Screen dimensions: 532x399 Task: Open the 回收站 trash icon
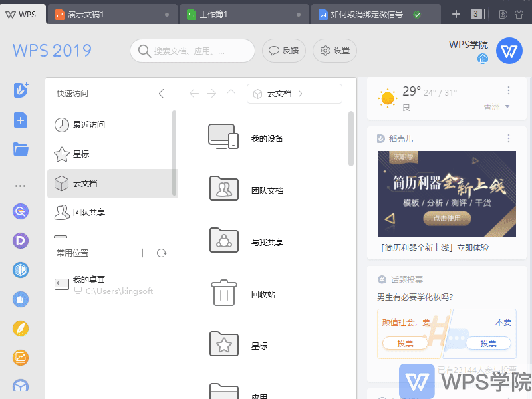coord(224,293)
